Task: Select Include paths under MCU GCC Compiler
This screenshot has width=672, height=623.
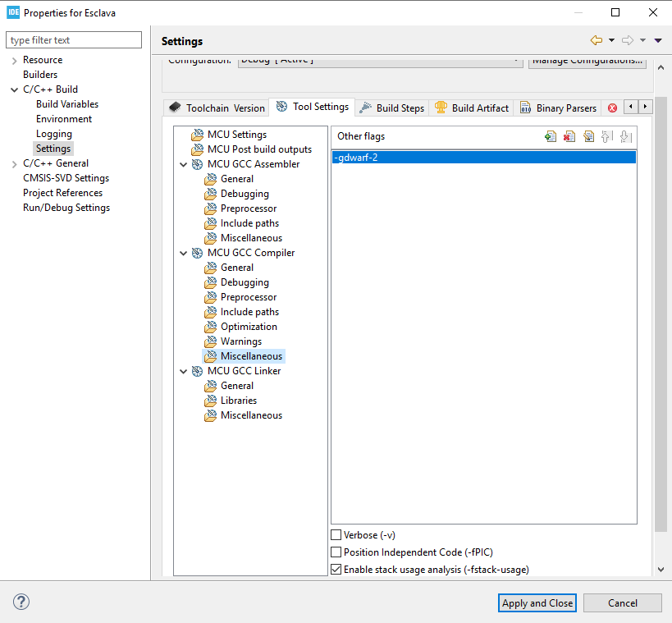Action: pyautogui.click(x=249, y=312)
